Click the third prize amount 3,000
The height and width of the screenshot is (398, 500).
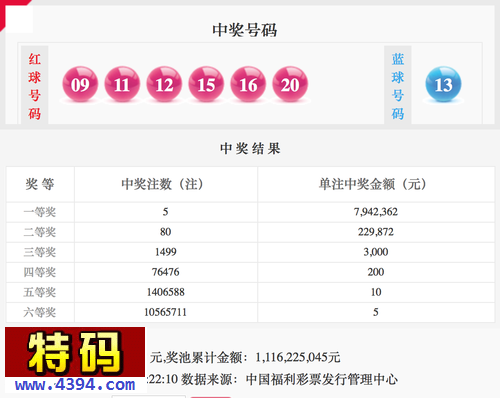376,252
